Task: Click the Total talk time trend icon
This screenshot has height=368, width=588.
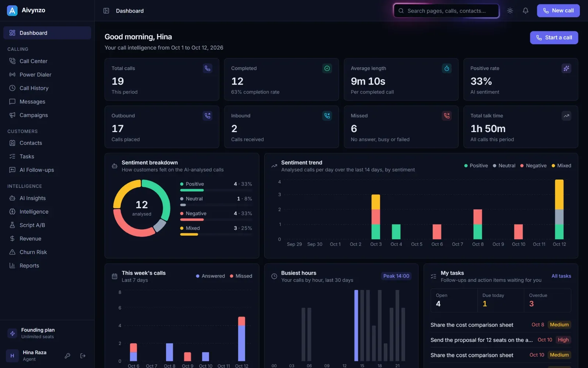Action: (x=566, y=116)
